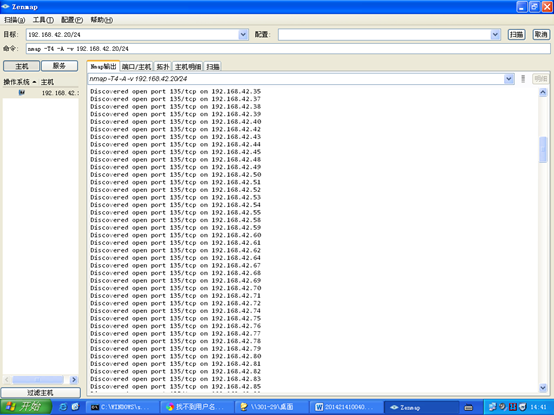554x415 pixels.
Task: Select the 服务 services button
Action: coord(59,66)
